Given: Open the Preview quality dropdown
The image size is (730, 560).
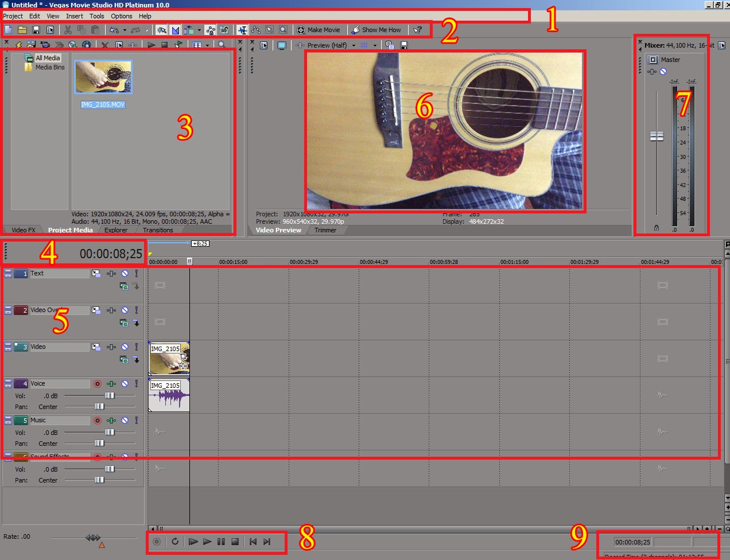Looking at the screenshot, I should click(x=354, y=45).
